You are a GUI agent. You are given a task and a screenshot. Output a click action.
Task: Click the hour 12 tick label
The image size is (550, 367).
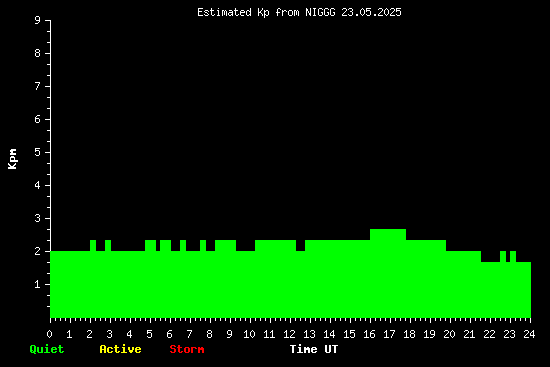(289, 334)
